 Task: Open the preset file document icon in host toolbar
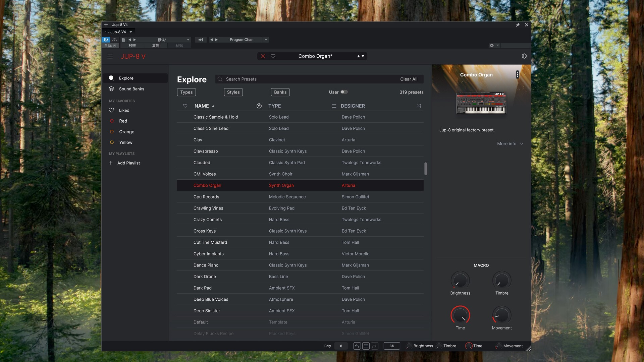coord(123,40)
